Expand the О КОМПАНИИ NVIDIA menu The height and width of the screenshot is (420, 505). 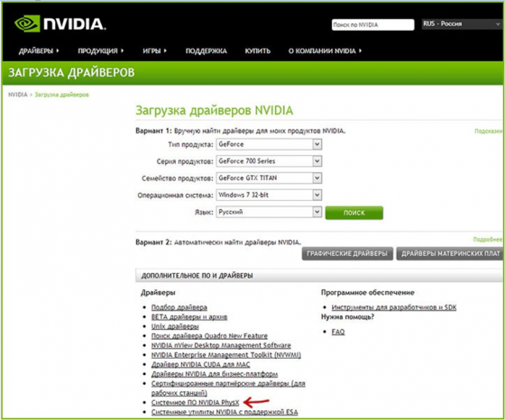(325, 50)
